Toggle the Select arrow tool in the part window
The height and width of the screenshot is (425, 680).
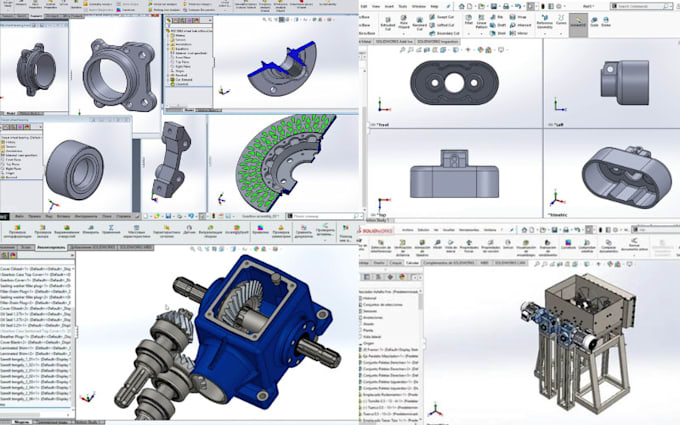(x=530, y=7)
